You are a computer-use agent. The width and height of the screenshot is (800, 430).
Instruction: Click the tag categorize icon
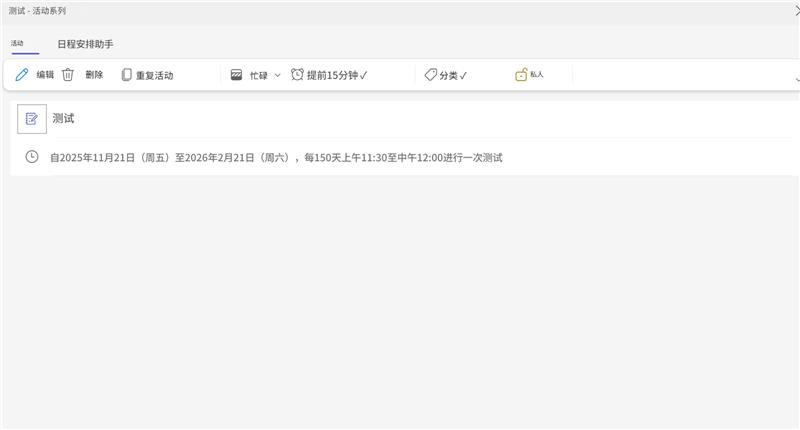coord(431,75)
